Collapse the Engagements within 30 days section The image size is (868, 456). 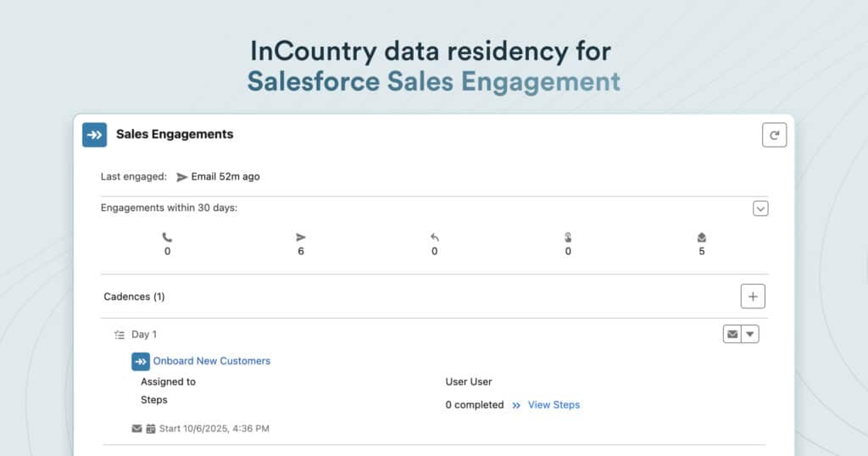pos(760,209)
